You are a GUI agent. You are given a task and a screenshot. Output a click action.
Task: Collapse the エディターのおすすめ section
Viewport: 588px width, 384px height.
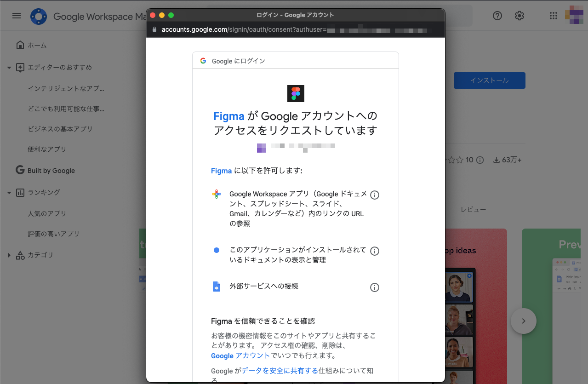(x=9, y=68)
